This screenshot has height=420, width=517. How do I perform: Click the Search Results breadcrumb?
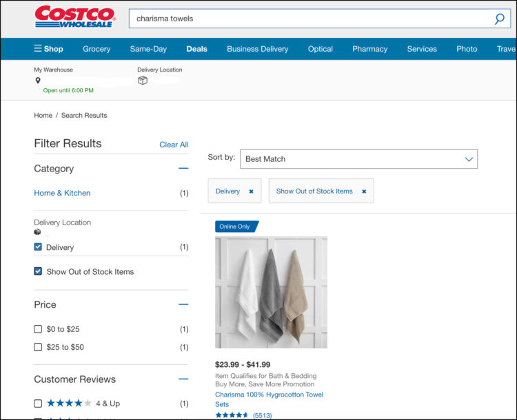(x=84, y=115)
